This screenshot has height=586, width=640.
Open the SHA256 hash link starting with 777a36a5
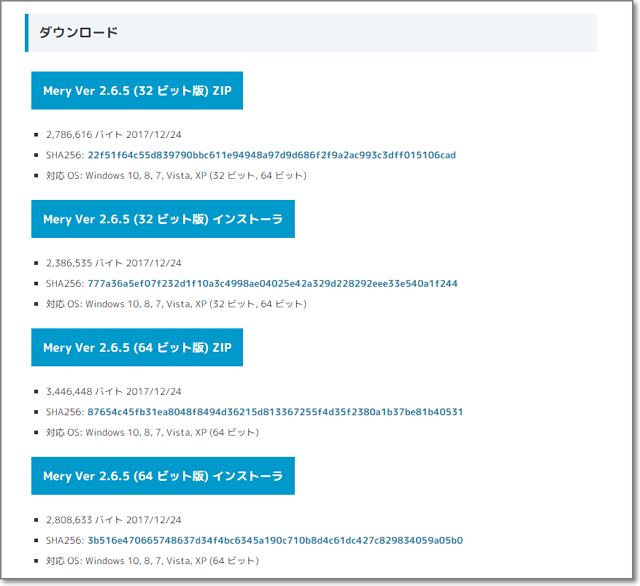coord(272,283)
